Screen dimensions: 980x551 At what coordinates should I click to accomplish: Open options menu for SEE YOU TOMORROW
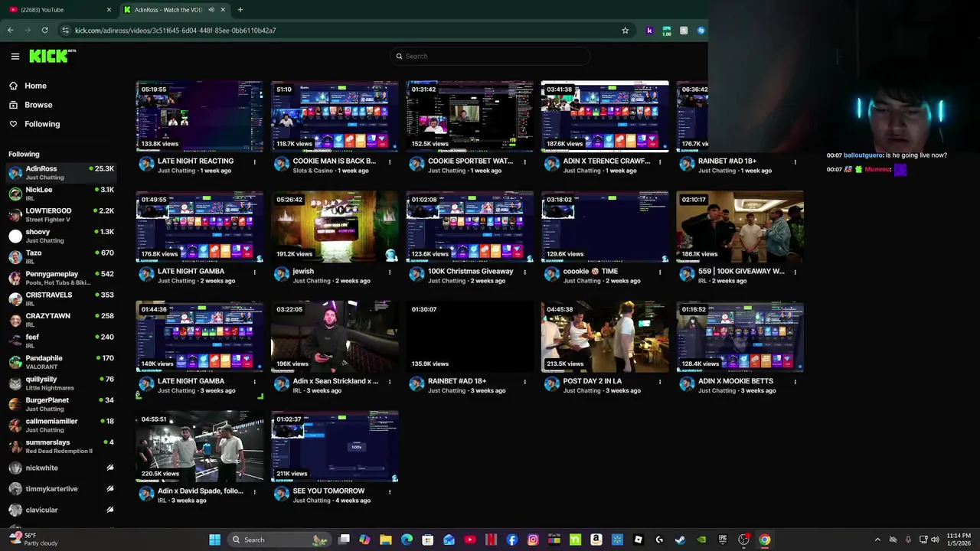tap(390, 491)
